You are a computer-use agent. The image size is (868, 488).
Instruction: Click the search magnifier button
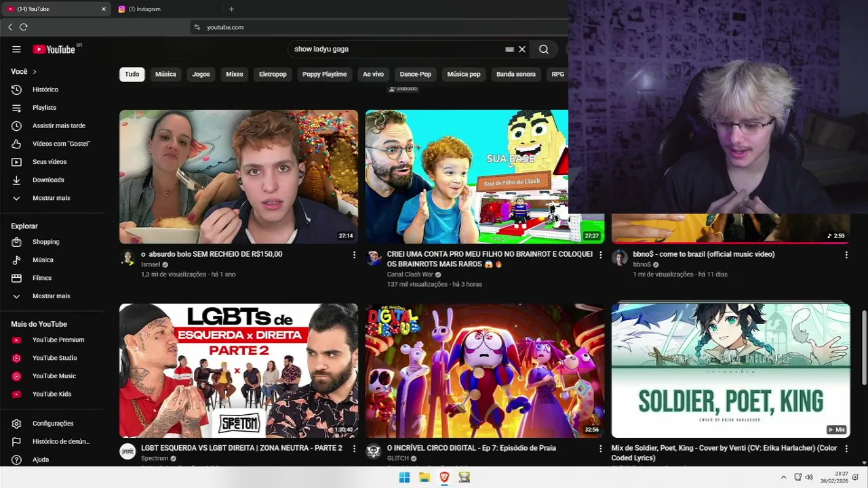[x=544, y=49]
